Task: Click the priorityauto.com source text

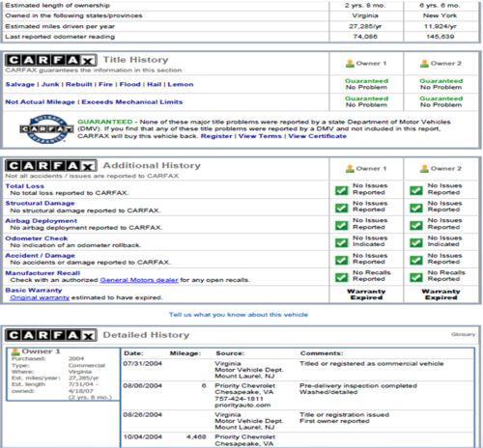Action: pos(242,406)
